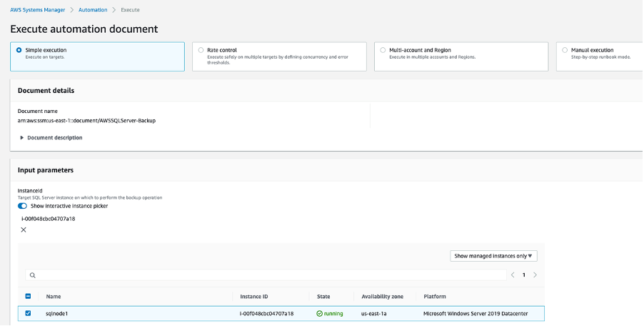Select Rate control radio option
The height and width of the screenshot is (326, 644).
pos(201,50)
